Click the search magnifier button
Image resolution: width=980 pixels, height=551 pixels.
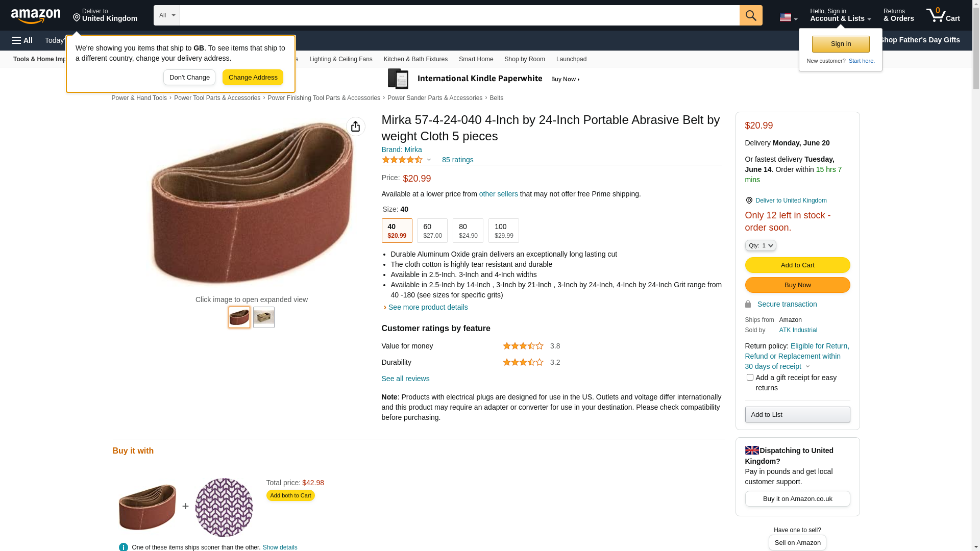[x=750, y=15]
